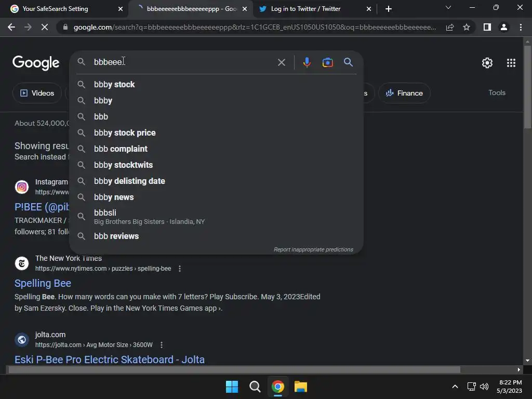Click the Instagram result favicon
The image size is (532, 399).
[x=22, y=187]
